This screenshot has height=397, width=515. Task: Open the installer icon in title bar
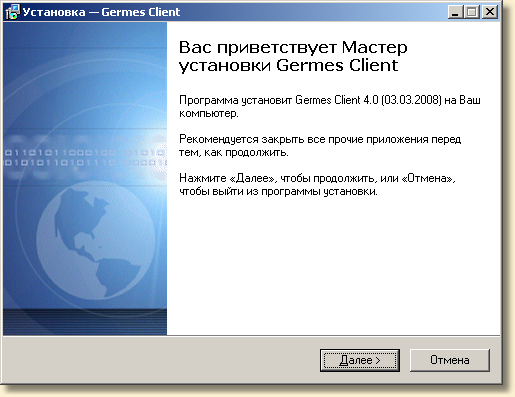pyautogui.click(x=13, y=12)
